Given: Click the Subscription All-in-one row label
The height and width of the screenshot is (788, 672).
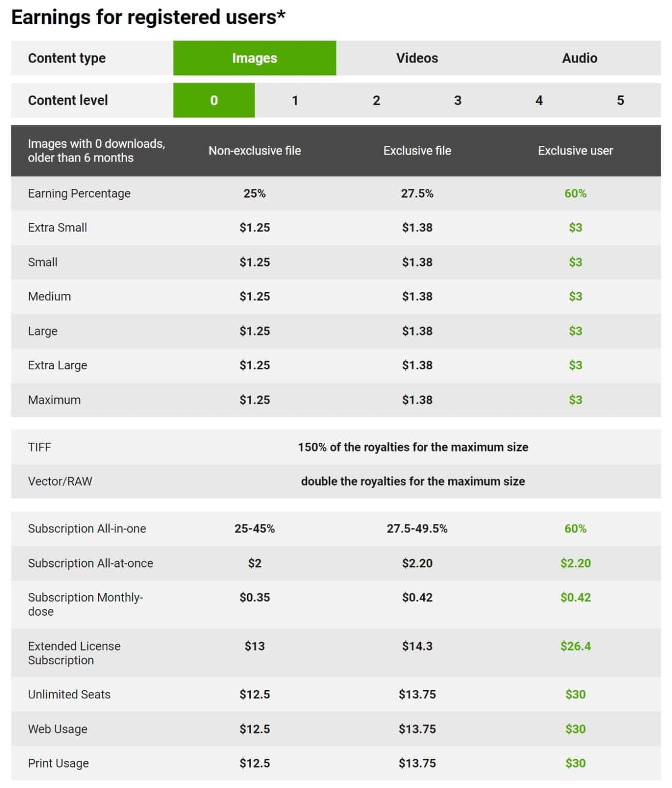Looking at the screenshot, I should 87,528.
